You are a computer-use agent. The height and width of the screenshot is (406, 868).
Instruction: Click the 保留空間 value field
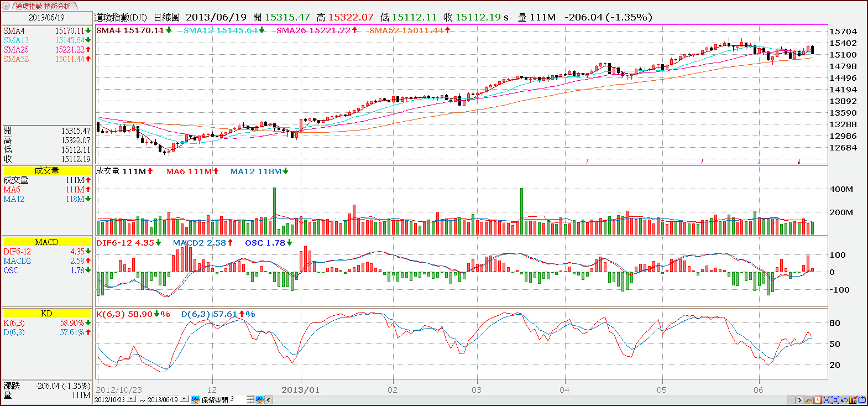tap(238, 399)
